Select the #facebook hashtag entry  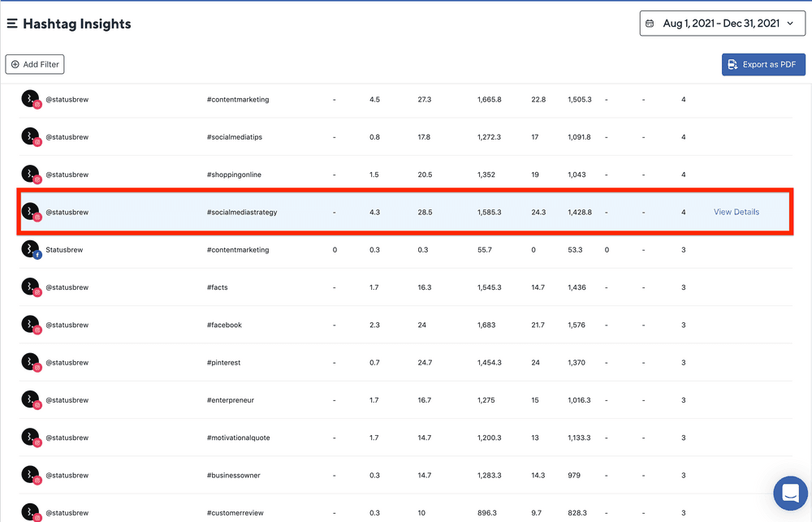(224, 325)
